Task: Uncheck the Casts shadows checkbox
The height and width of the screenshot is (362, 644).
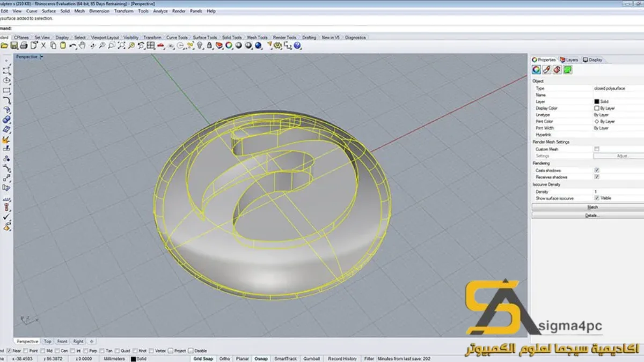Action: [x=597, y=171]
